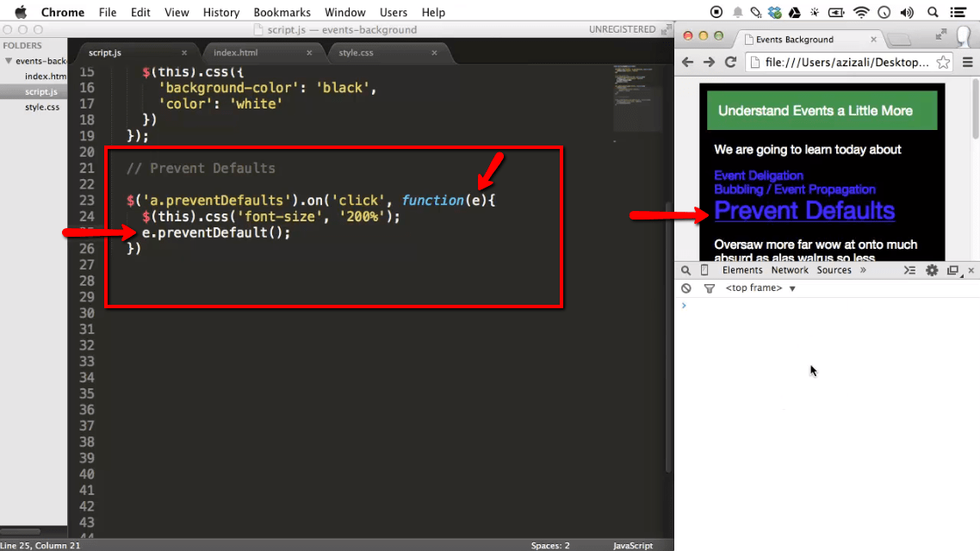This screenshot has width=980, height=551.
Task: Toggle the DevTools console drawer
Action: 909,269
